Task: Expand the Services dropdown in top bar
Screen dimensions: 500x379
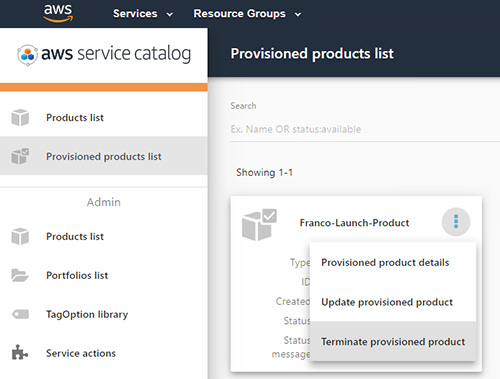Action: [143, 14]
